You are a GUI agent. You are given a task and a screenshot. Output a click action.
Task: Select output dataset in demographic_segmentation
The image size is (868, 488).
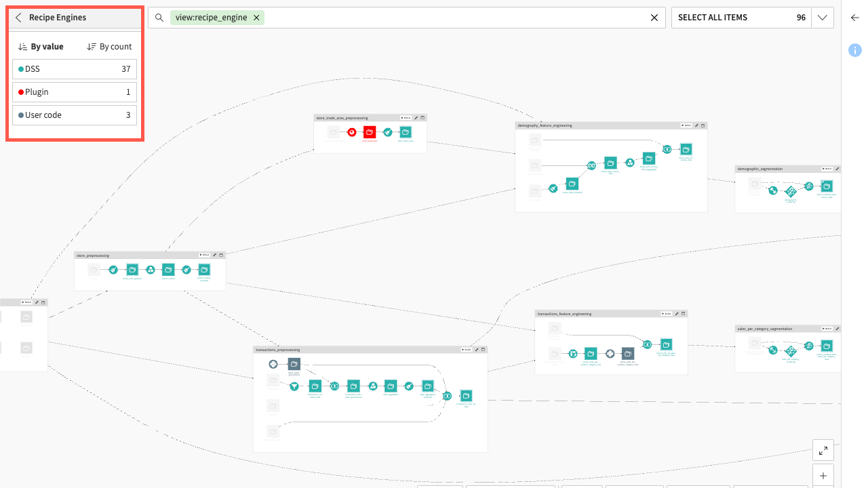(827, 186)
